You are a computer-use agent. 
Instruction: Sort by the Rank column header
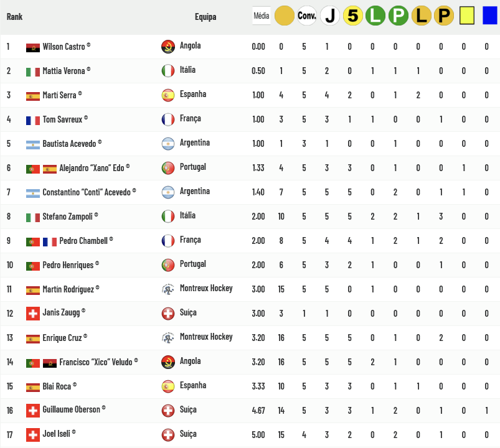pyautogui.click(x=14, y=17)
